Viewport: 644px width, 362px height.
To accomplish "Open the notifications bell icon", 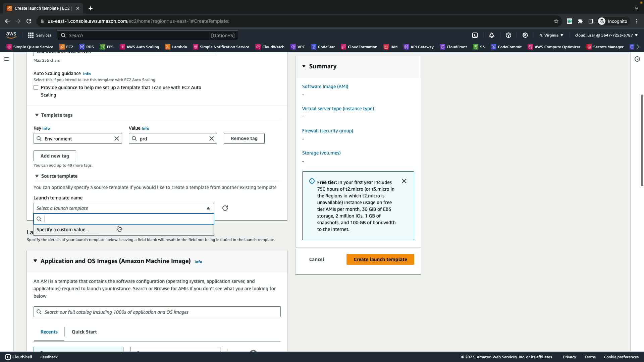I will click(x=492, y=35).
